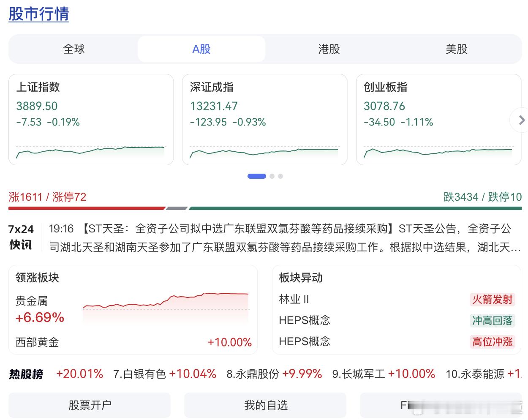Open the 热股榜 hot stocks label
Image resolution: width=528 pixels, height=420 pixels.
[x=26, y=374]
